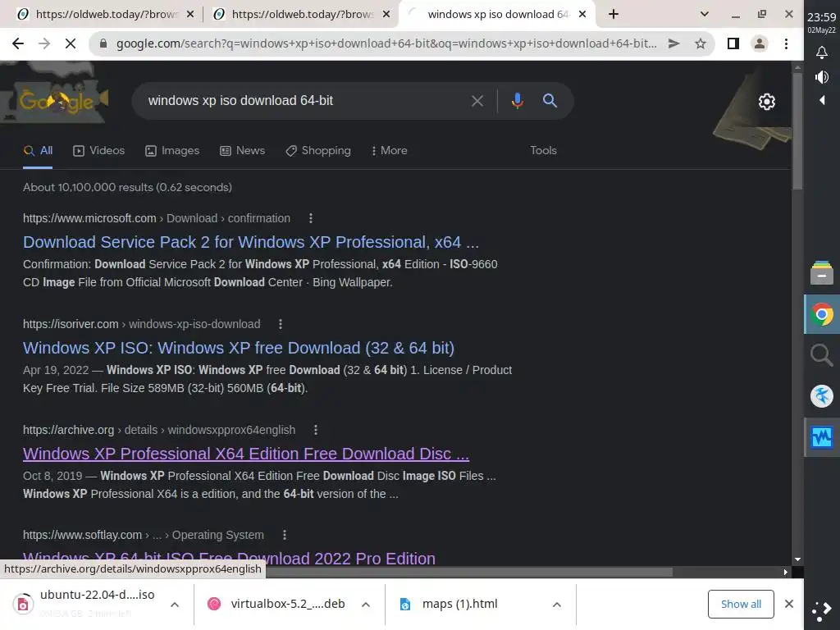Open the system monitor icon in dock

pos(822,437)
